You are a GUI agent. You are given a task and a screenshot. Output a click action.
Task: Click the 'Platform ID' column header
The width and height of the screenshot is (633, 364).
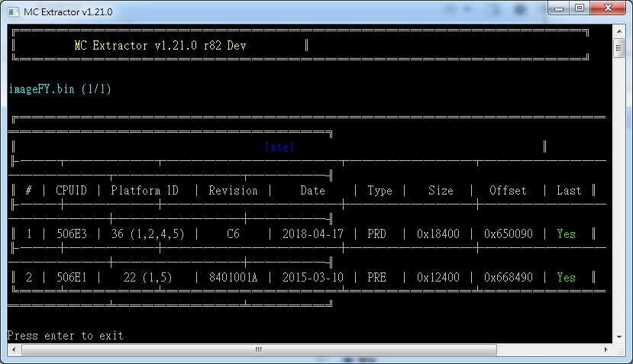pyautogui.click(x=144, y=190)
